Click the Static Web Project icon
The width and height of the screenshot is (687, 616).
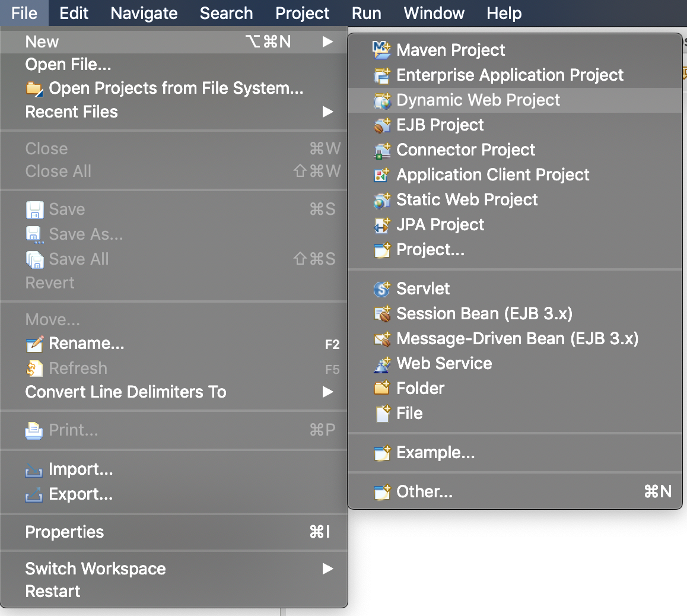click(381, 200)
